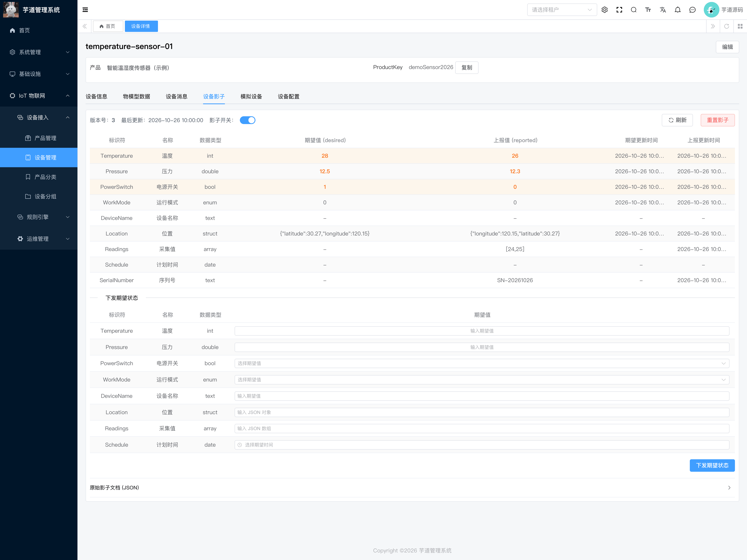Screen dimensions: 747x560
Task: Switch to the 设备配置 tab
Action: coord(288,96)
